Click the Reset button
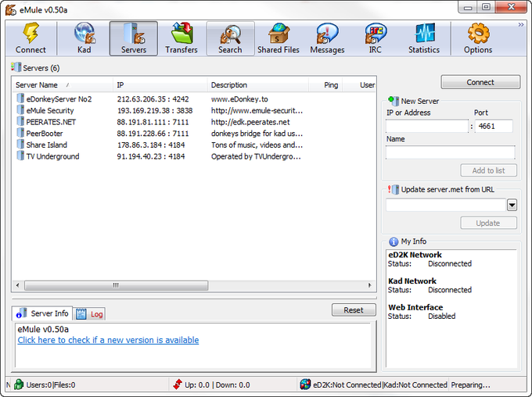Viewport: 532px width, 397px height. point(354,310)
